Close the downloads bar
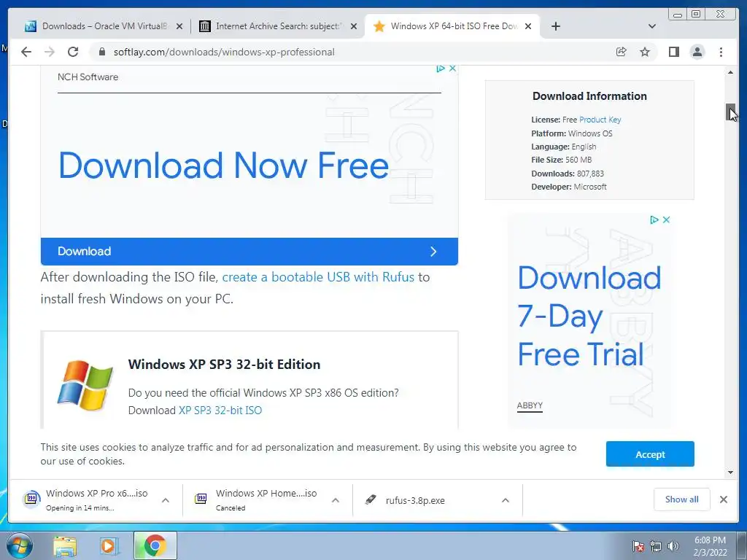This screenshot has height=560, width=747. 723,499
